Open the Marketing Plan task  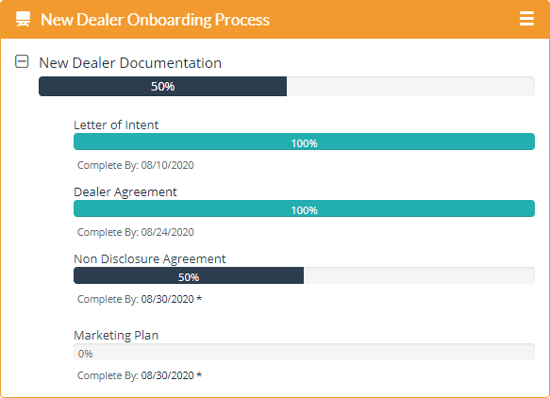[116, 335]
